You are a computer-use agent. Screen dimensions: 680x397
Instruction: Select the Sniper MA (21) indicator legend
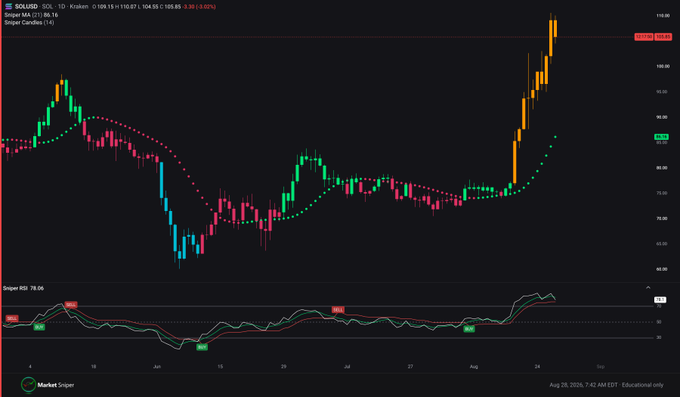pyautogui.click(x=31, y=15)
